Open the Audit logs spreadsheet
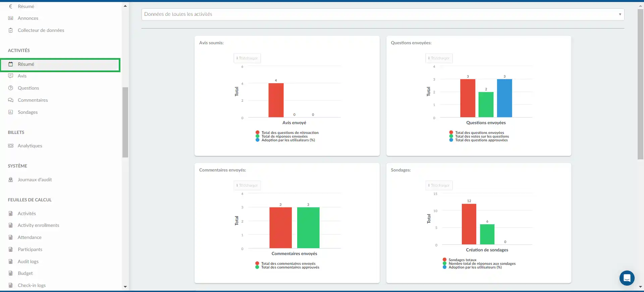Screen dimensions: 644x292 (28, 261)
